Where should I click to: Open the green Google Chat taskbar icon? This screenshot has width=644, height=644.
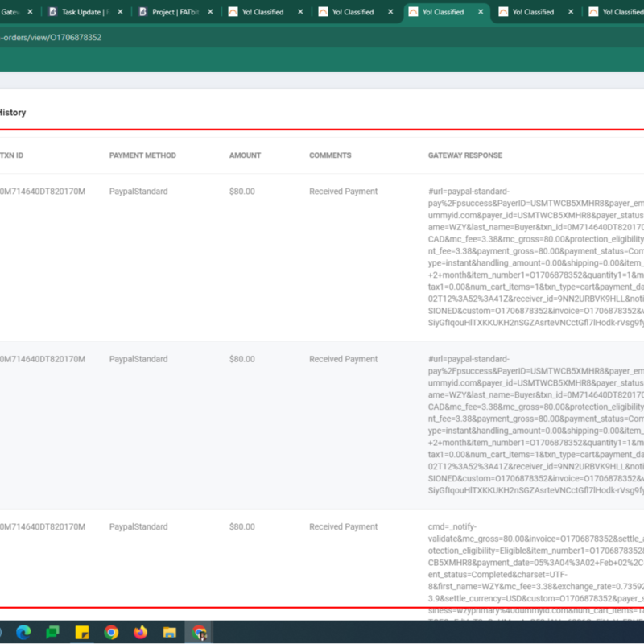tap(52, 632)
